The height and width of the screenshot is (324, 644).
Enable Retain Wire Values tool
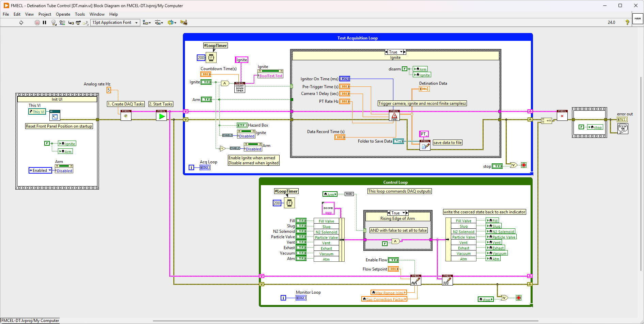pos(62,22)
